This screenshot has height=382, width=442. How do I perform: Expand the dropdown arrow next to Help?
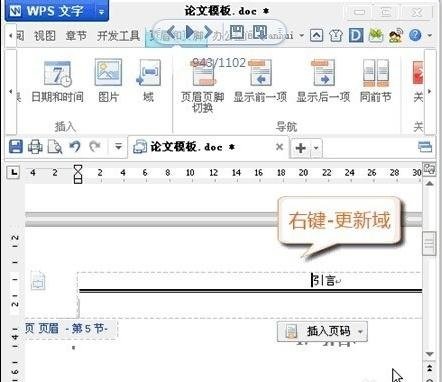[430, 35]
